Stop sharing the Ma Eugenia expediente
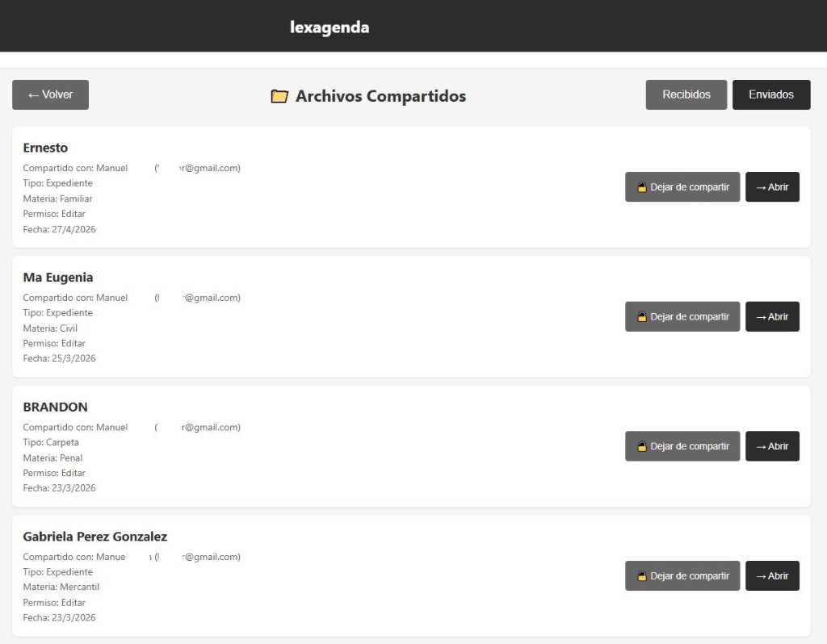The height and width of the screenshot is (644, 827). 682,316
